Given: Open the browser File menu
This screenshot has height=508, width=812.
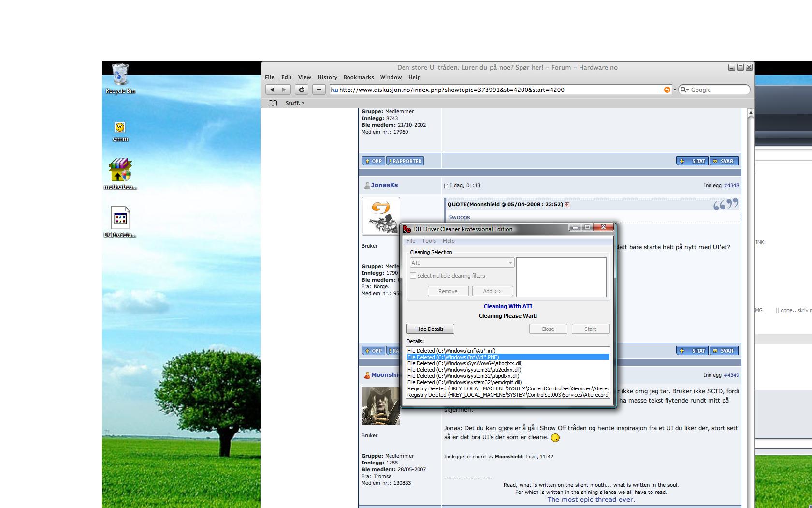Looking at the screenshot, I should (270, 77).
